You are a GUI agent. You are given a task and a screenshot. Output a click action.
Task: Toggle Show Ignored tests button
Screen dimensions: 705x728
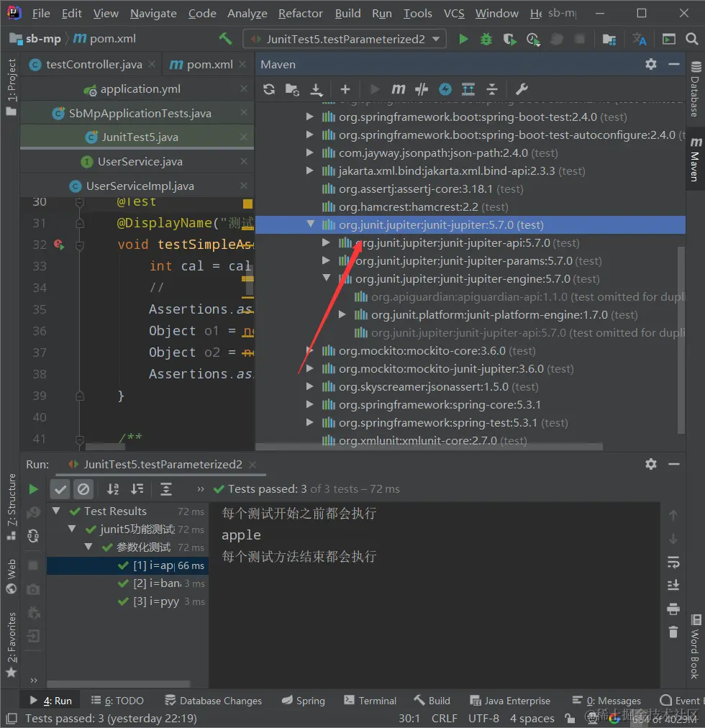tap(83, 489)
